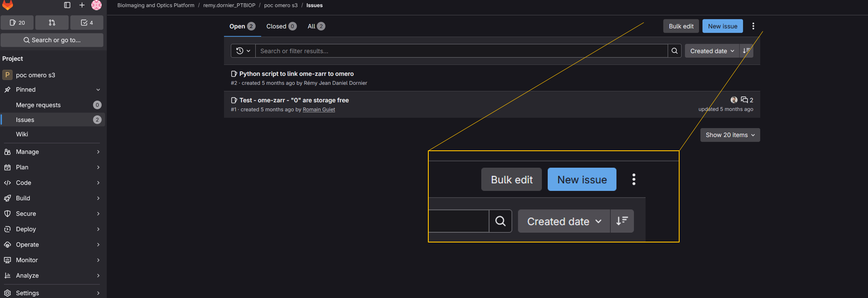The width and height of the screenshot is (868, 298).
Task: Expand the Settings section chevron
Action: (98, 293)
